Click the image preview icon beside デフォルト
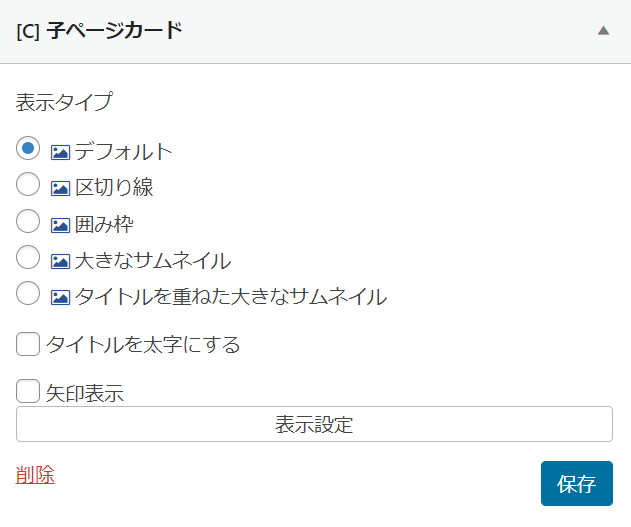 [60, 152]
